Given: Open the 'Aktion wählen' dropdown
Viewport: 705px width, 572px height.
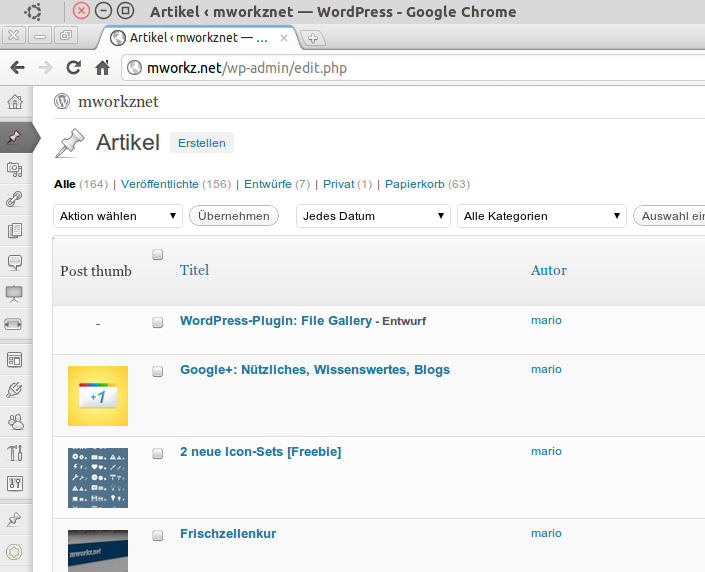Looking at the screenshot, I should pyautogui.click(x=118, y=216).
